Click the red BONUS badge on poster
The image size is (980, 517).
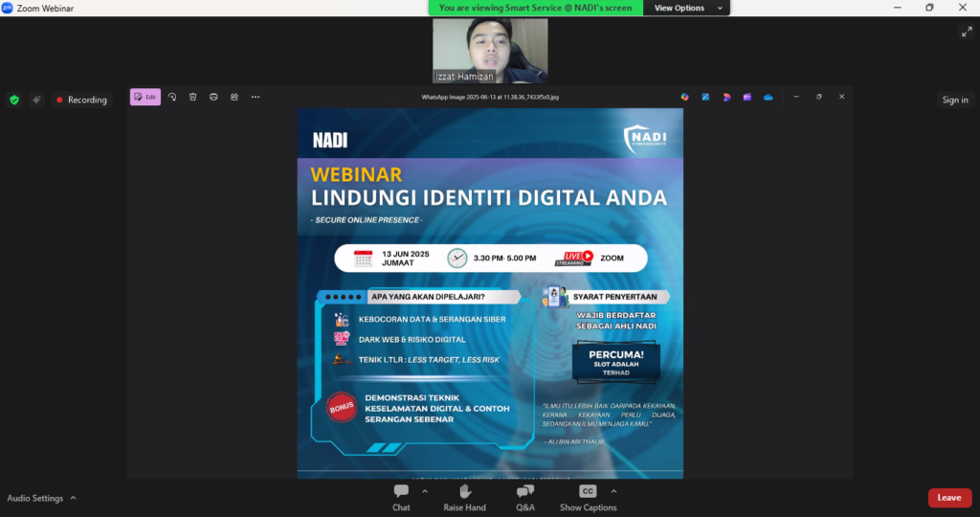tap(342, 408)
